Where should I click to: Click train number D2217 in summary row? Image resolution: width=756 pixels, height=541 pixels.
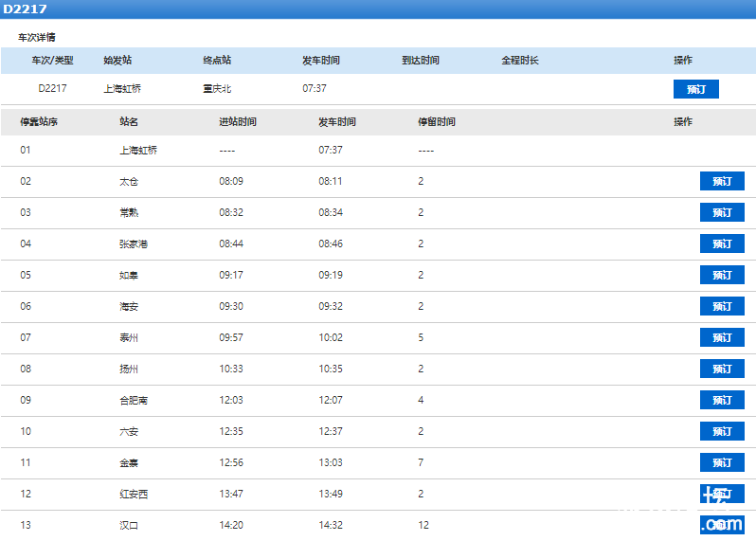pos(52,88)
